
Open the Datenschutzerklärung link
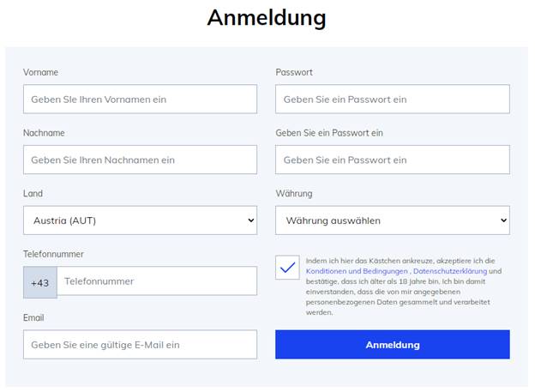click(450, 271)
